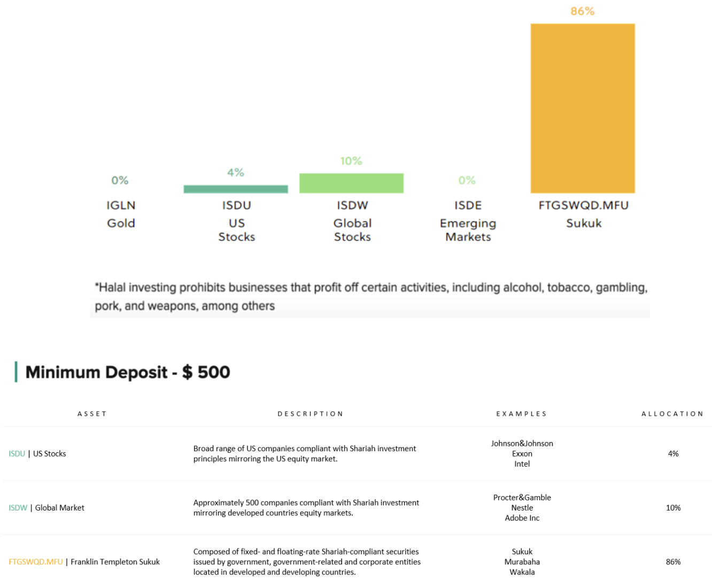
Task: Select the FTGSWQD.MFU label under the chart
Action: (583, 205)
